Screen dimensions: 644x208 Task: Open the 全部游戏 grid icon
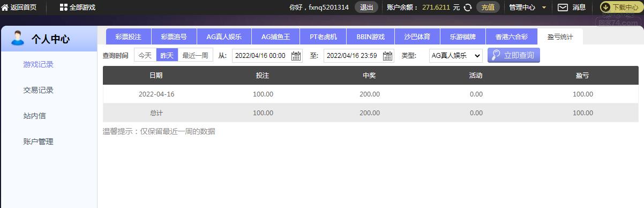click(x=63, y=8)
